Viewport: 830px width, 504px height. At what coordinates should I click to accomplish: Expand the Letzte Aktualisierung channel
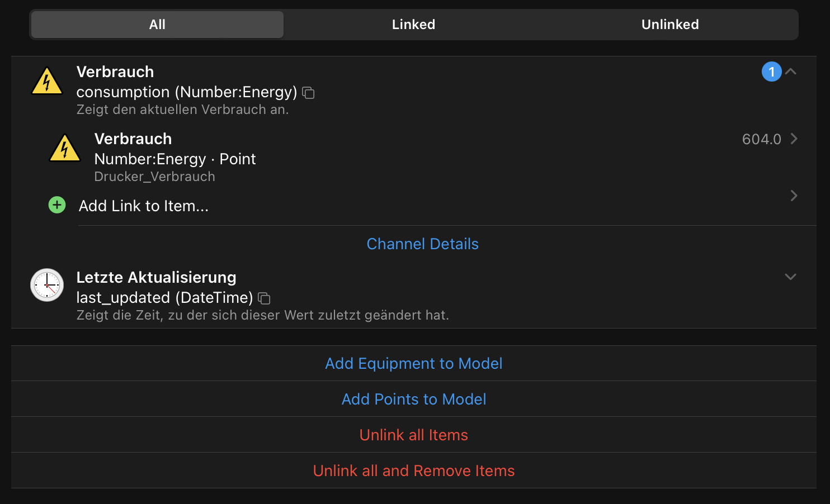tap(790, 277)
